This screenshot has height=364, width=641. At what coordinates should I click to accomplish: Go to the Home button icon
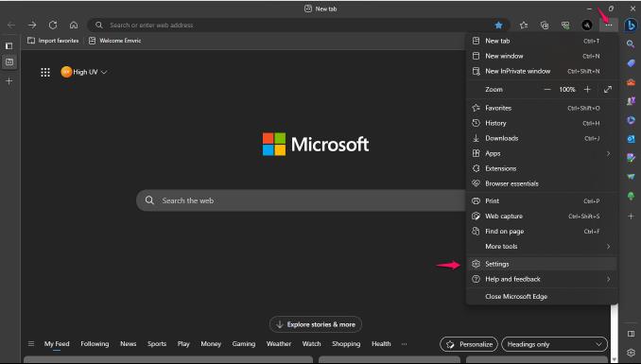coord(74,25)
